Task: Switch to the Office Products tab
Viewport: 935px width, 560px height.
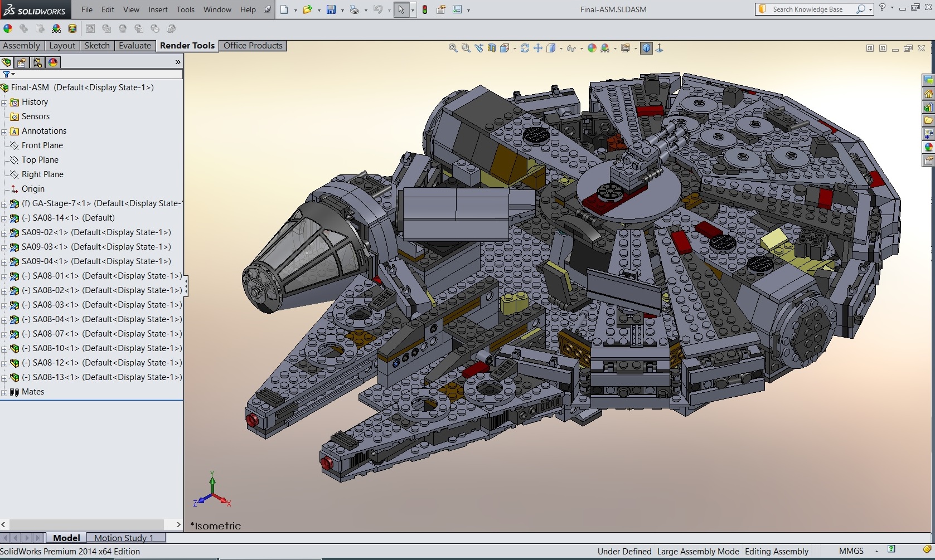Action: (x=253, y=46)
